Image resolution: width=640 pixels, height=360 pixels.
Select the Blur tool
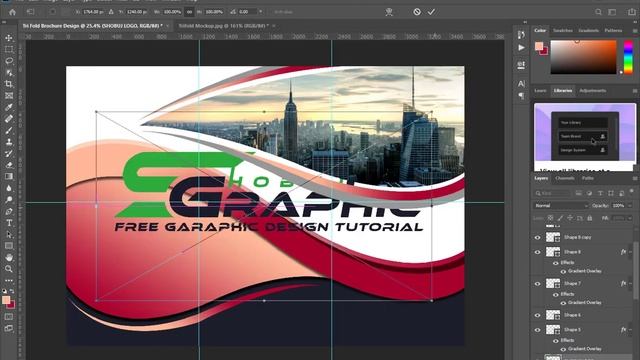9,188
